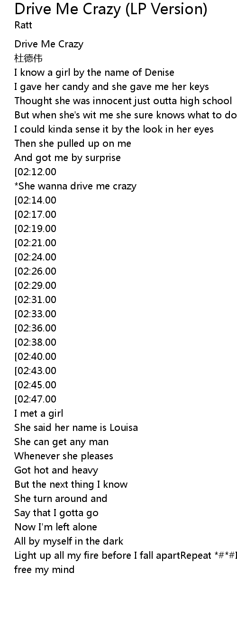Select the Chinese name line 杜德伟
The image size is (237, 644).
(28, 58)
